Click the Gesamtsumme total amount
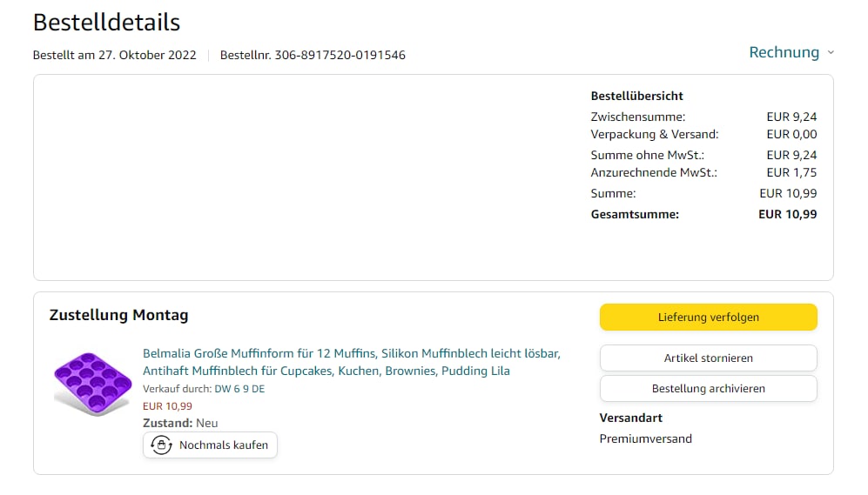The height and width of the screenshot is (495, 868). tap(787, 214)
